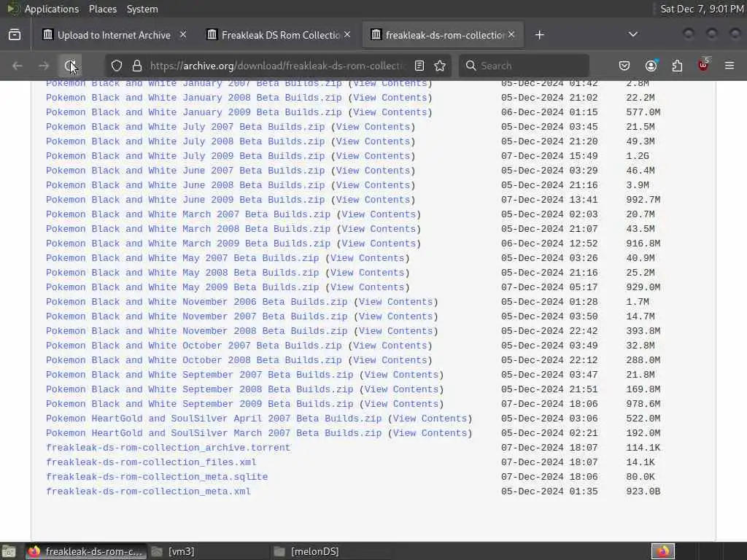Open freakleak-ds-rom-collection_files.xml
This screenshot has width=747, height=560.
tap(151, 462)
